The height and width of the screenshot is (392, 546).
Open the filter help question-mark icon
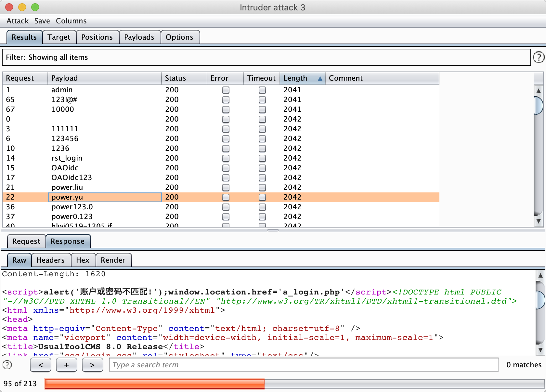click(x=539, y=58)
